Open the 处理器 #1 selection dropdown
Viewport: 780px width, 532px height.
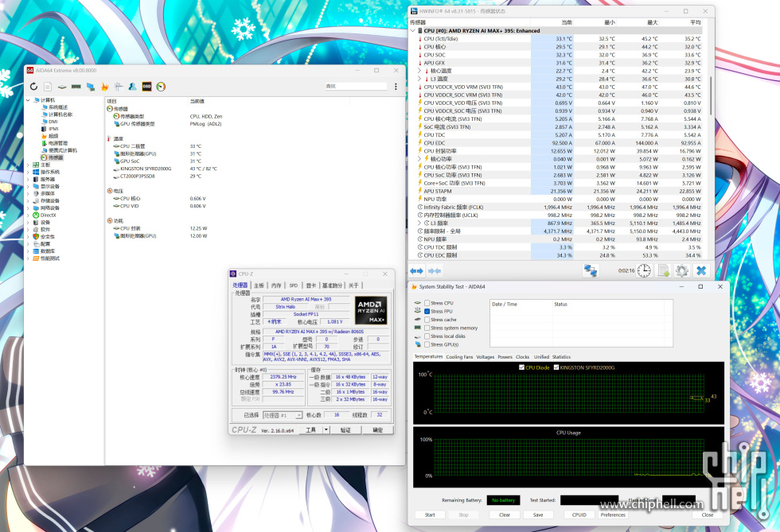[281, 415]
